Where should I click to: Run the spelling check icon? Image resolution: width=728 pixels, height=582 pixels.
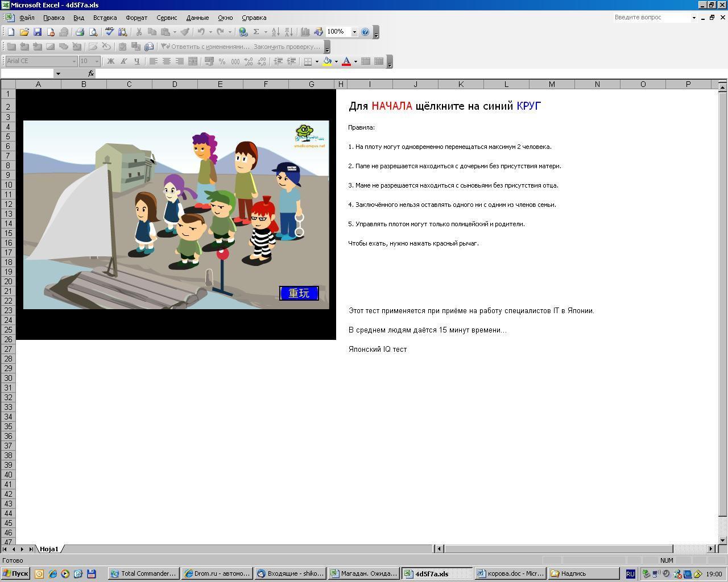click(x=109, y=32)
